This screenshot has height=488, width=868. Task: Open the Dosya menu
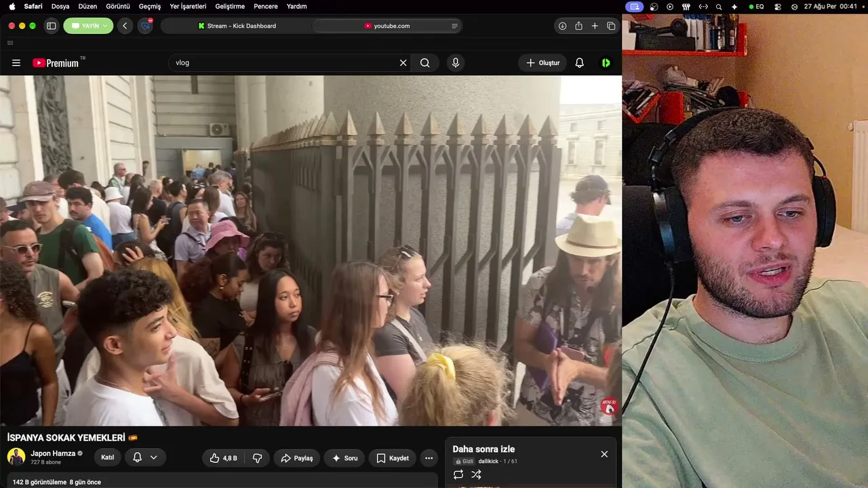tap(60, 6)
